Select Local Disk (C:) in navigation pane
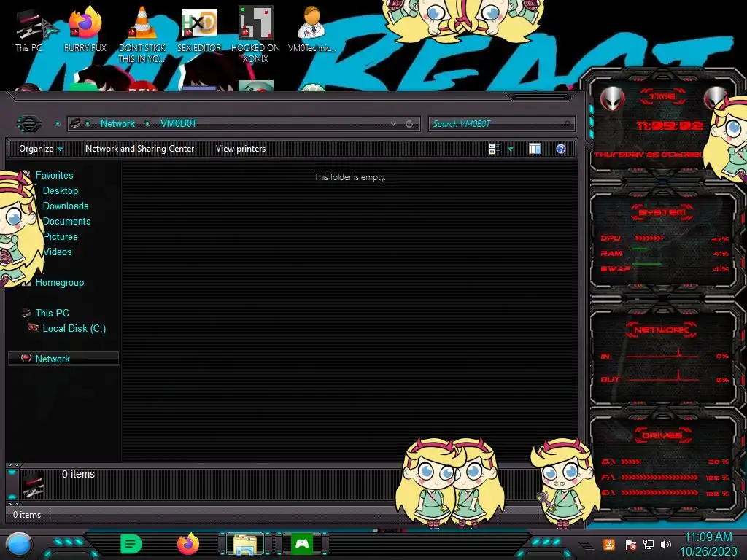 [74, 328]
